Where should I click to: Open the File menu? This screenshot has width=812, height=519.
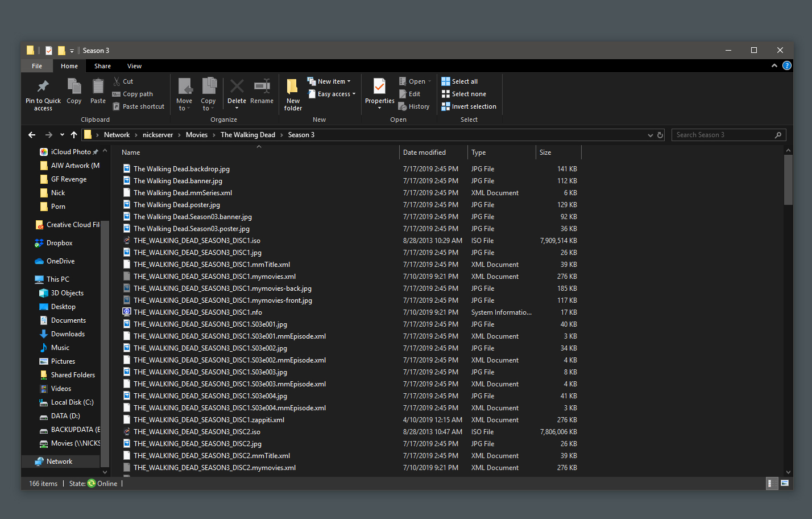pos(37,66)
